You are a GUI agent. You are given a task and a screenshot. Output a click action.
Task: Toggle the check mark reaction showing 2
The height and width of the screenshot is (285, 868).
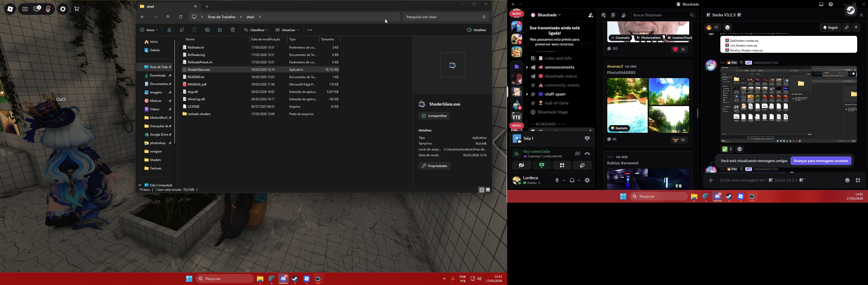pos(727,149)
